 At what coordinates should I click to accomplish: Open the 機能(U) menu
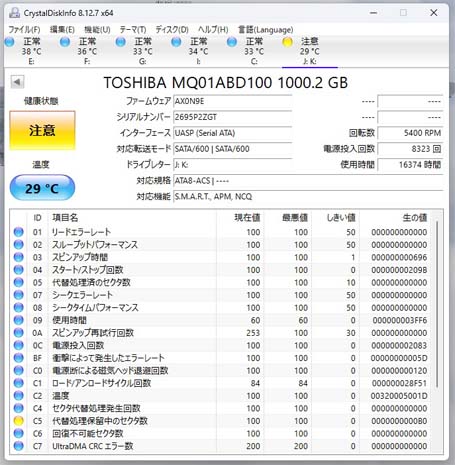click(x=97, y=30)
